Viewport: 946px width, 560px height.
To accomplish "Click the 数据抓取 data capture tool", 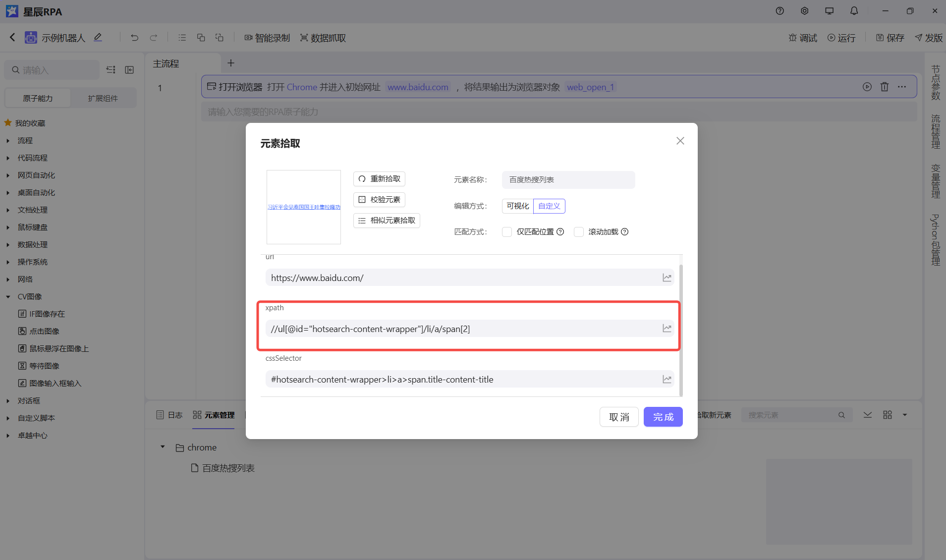I will [x=323, y=38].
